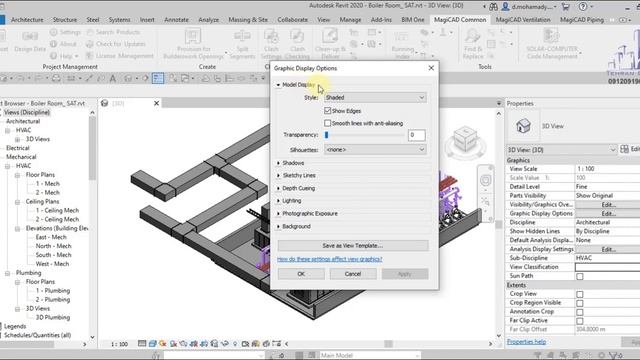Click the 3D View house icon in Properties
The width and height of the screenshot is (640, 360).
[523, 126]
